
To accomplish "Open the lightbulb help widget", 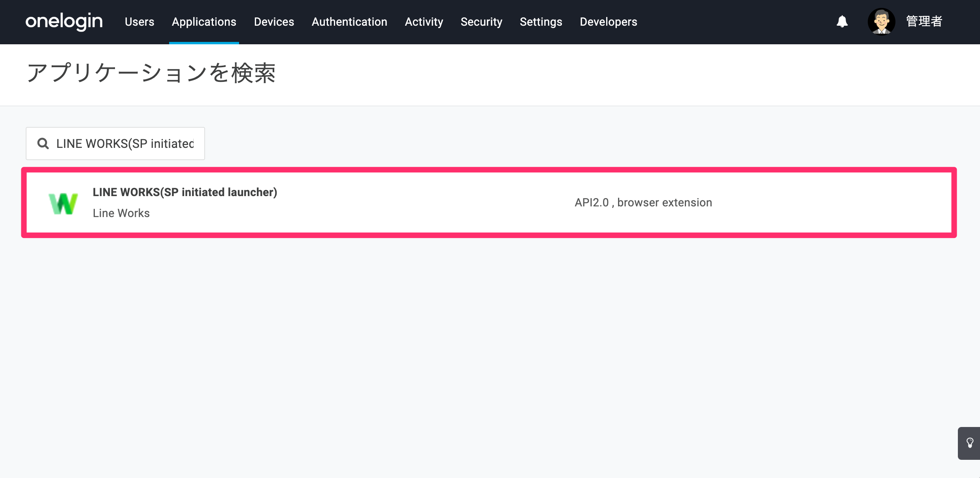I will (970, 443).
